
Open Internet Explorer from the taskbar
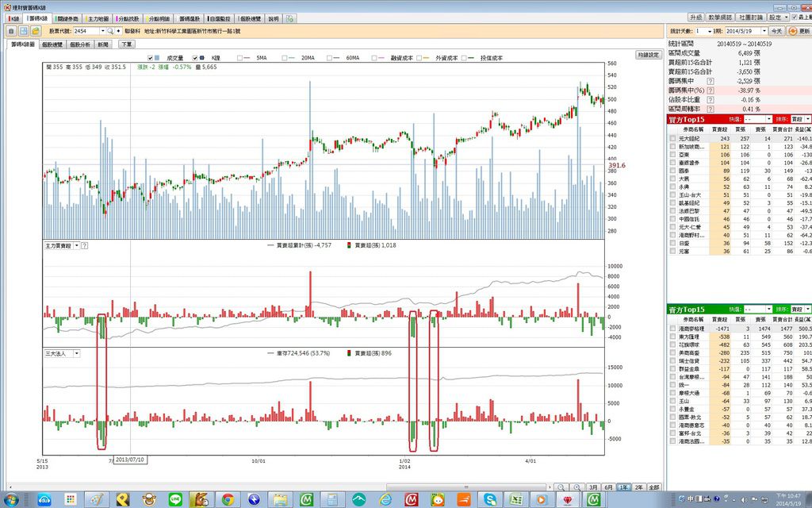click(385, 500)
